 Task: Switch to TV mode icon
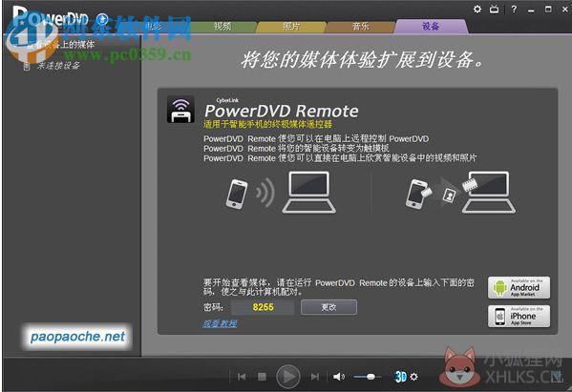(494, 10)
